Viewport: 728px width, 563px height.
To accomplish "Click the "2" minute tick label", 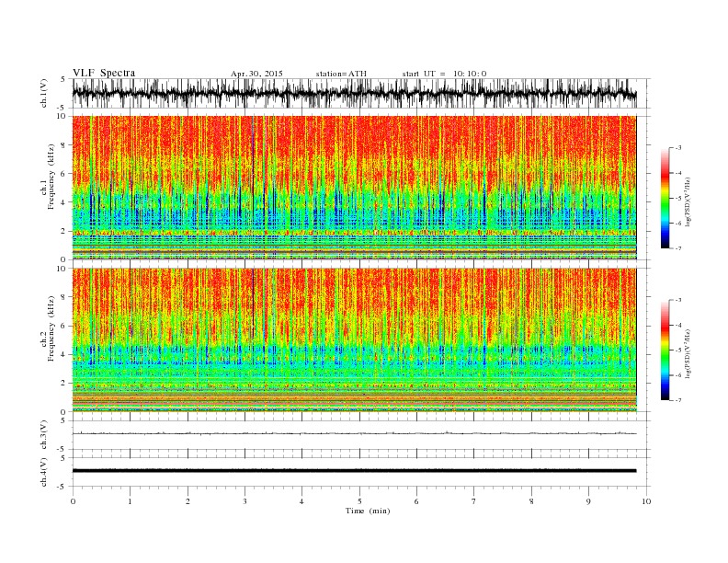I will (x=188, y=501).
